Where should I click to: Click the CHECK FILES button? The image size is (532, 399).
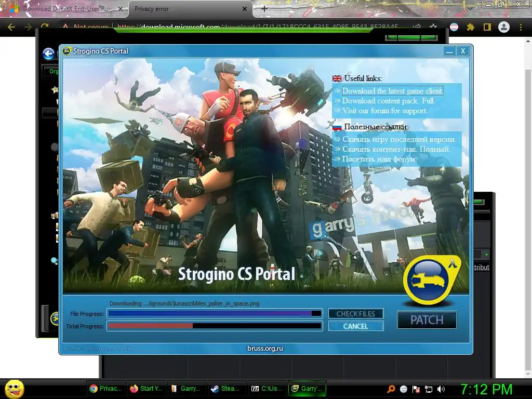tap(355, 314)
